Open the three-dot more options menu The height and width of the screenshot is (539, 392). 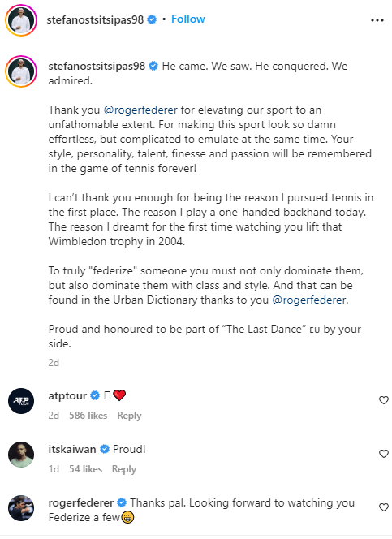click(377, 20)
